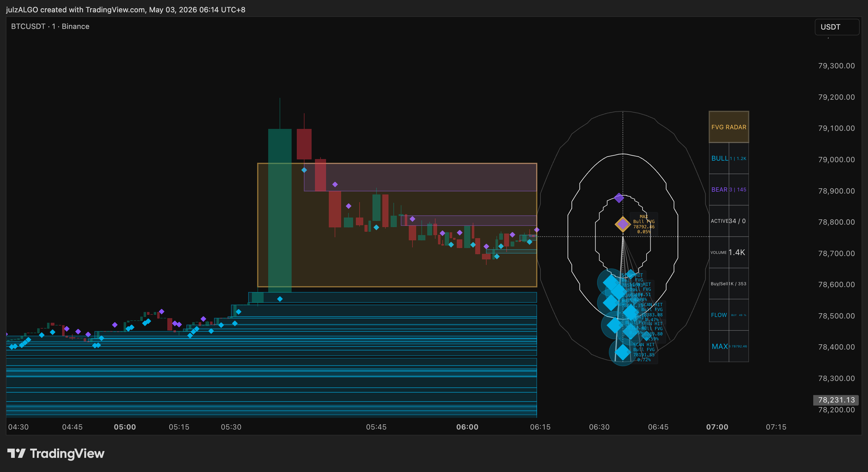Click the Buy/Sell label in the radar table
Viewport: 868px width, 472px height.
click(x=720, y=284)
